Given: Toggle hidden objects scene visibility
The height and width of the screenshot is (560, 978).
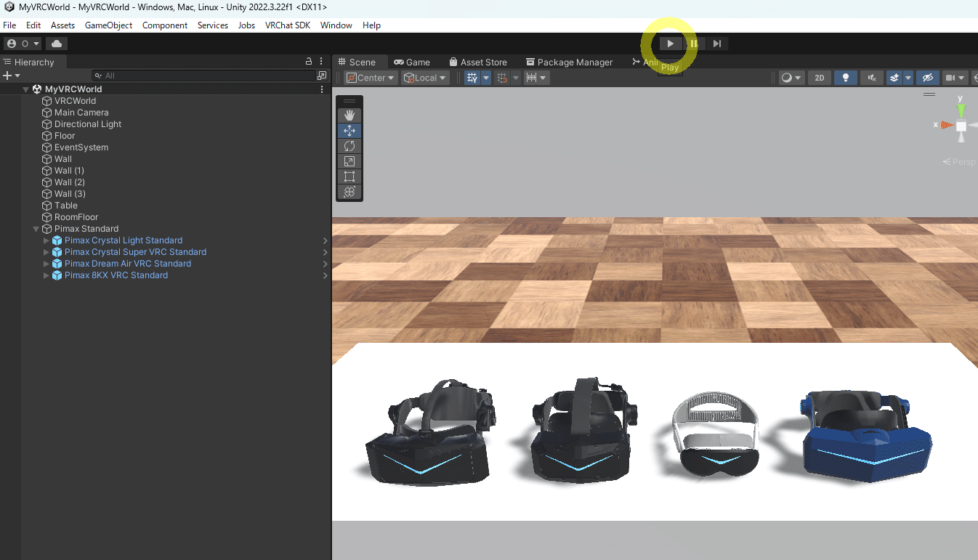Looking at the screenshot, I should tap(926, 78).
